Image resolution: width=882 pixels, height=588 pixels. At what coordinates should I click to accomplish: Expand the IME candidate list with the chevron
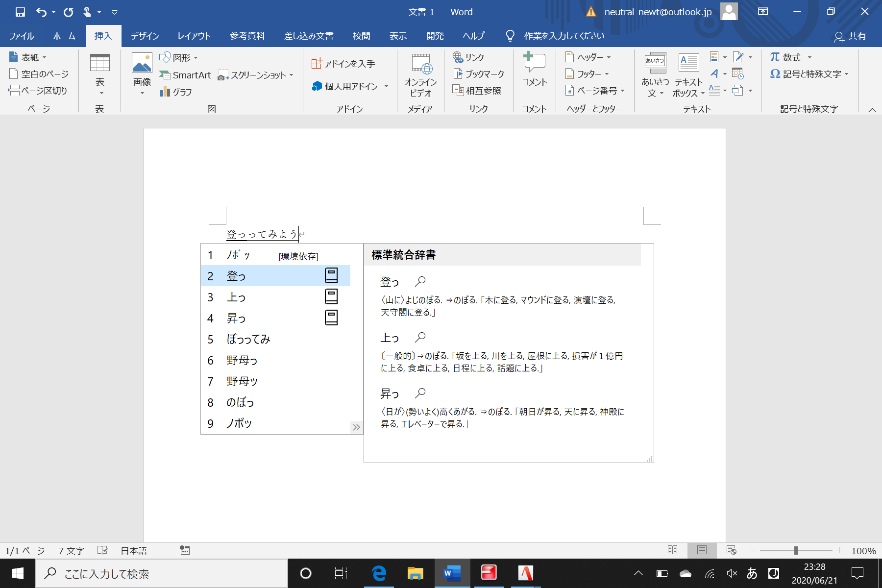[x=356, y=427]
